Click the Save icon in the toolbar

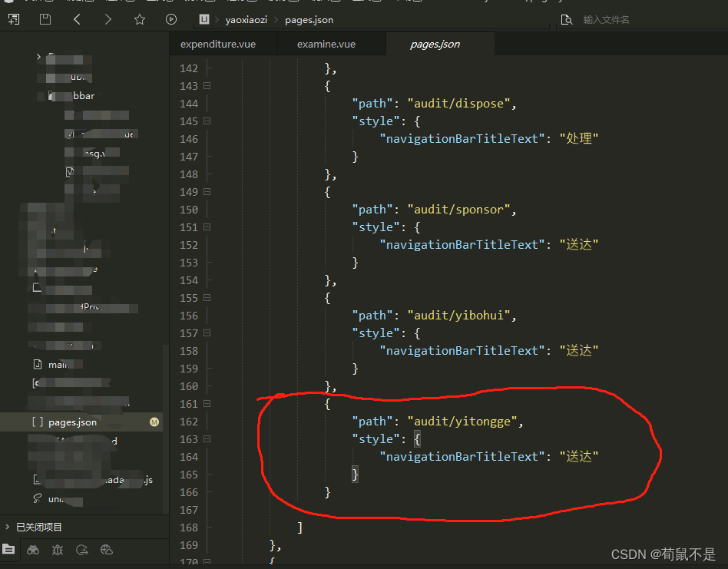[45, 19]
